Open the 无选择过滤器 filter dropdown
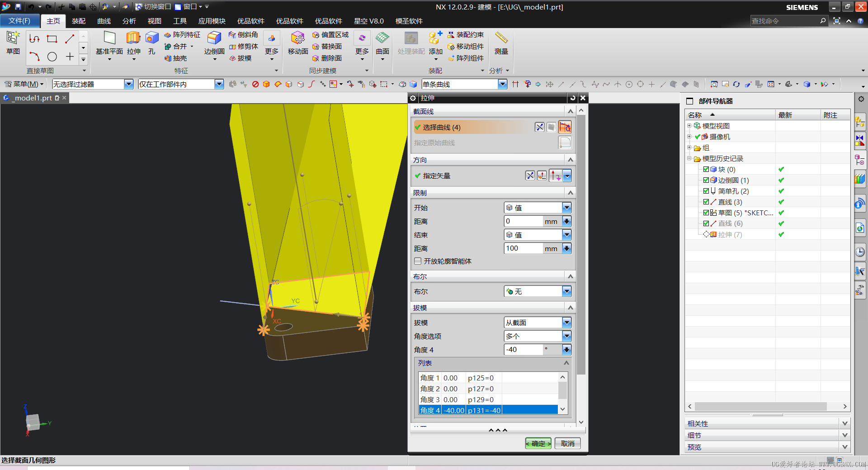Viewport: 868px width, 470px height. coord(129,84)
